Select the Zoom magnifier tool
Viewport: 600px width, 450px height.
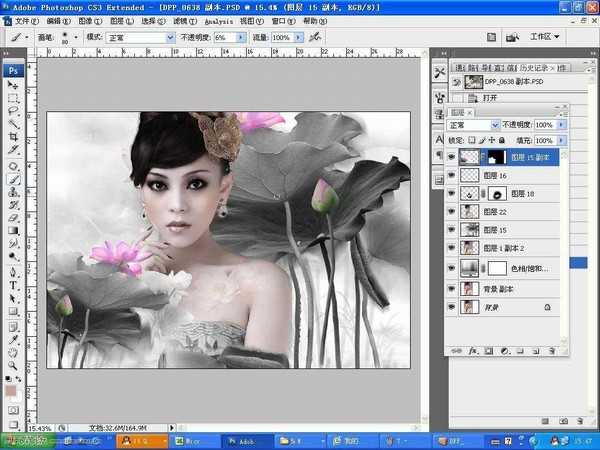point(13,364)
